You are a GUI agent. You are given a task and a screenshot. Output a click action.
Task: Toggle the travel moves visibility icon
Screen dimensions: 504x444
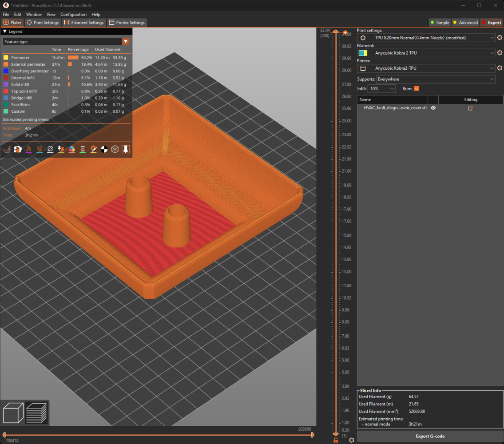(7, 150)
